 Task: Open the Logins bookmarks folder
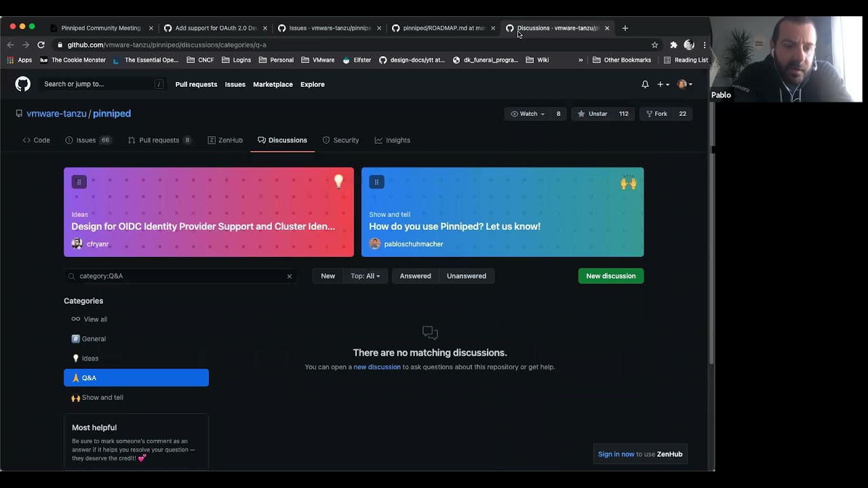[236, 60]
